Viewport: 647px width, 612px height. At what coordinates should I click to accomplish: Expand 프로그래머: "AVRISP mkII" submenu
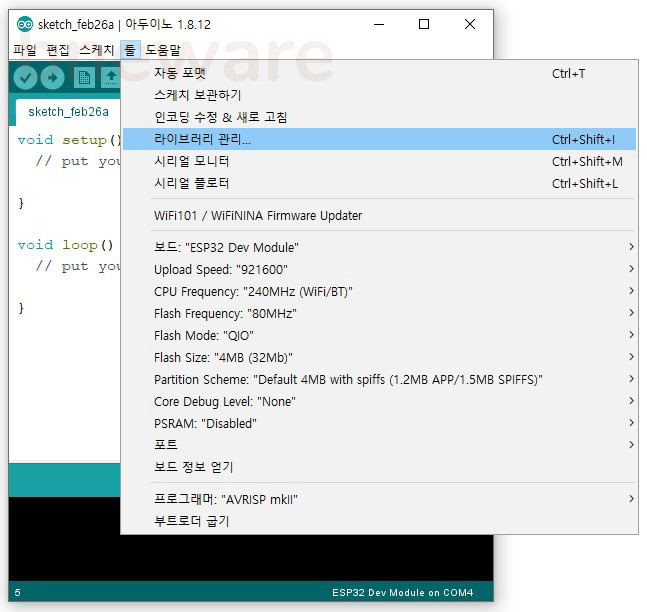click(379, 499)
